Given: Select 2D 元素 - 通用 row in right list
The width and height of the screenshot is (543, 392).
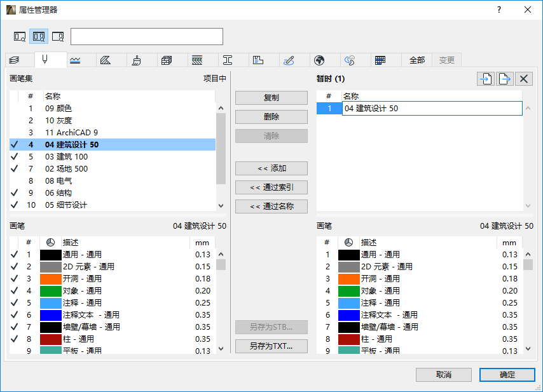Looking at the screenshot, I should coord(420,267).
